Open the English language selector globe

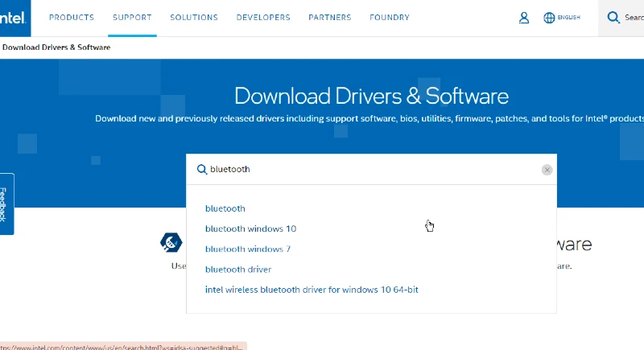549,18
